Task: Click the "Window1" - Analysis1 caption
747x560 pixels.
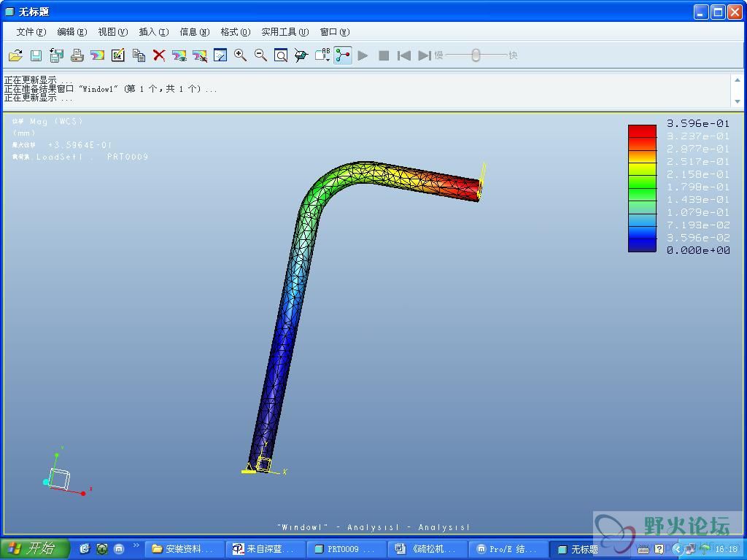Action: coord(373,527)
